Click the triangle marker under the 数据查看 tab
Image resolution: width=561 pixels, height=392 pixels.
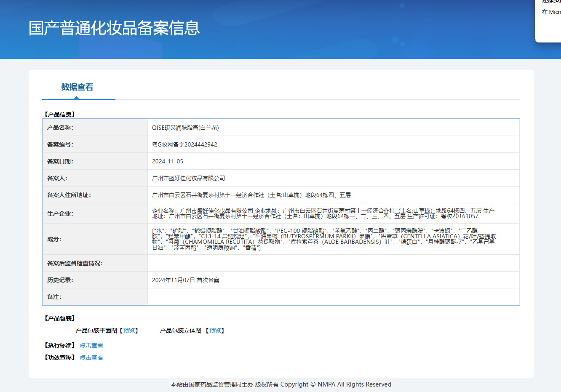click(x=76, y=98)
